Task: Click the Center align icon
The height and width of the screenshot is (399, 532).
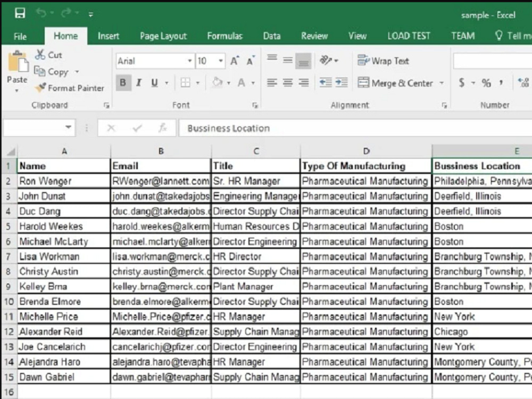Action: [288, 82]
